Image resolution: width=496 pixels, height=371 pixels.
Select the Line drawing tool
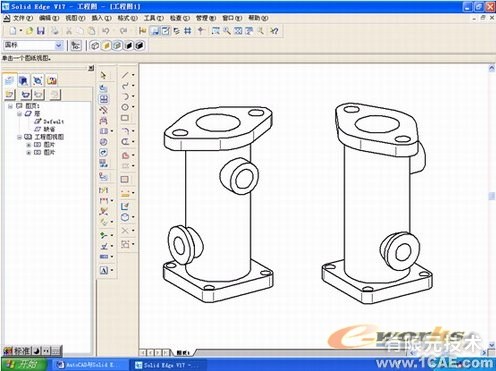coord(125,75)
